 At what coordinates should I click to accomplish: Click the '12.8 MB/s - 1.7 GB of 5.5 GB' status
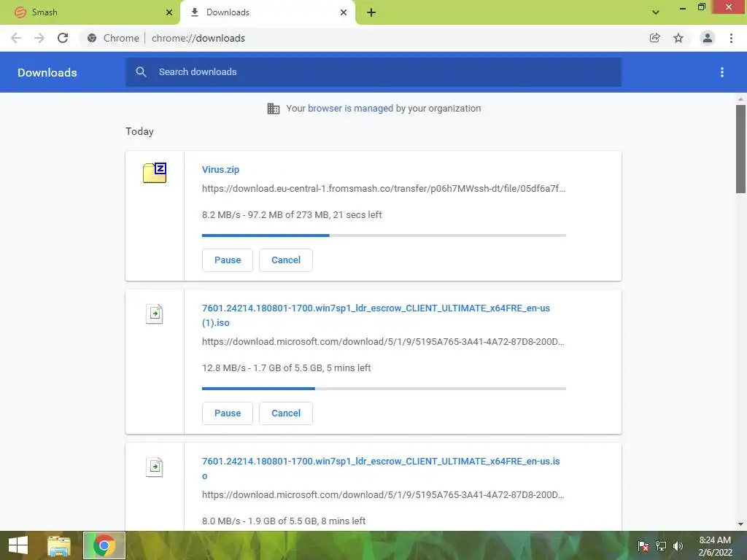pyautogui.click(x=286, y=368)
